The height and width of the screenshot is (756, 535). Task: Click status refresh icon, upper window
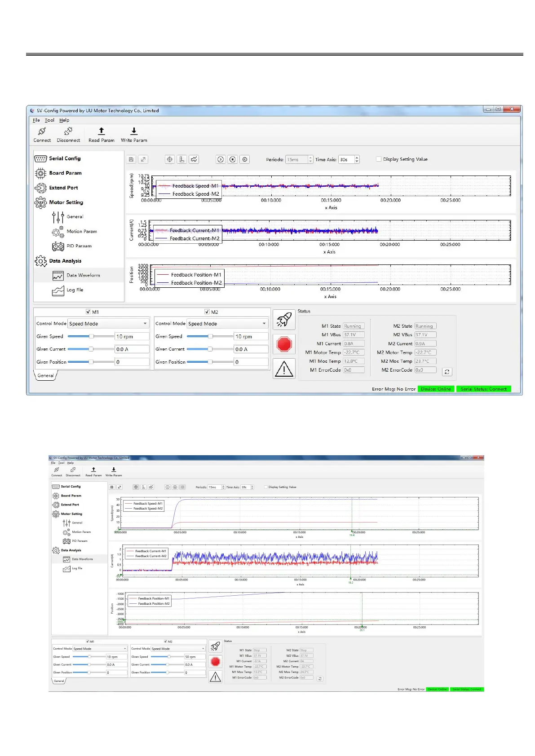point(447,372)
